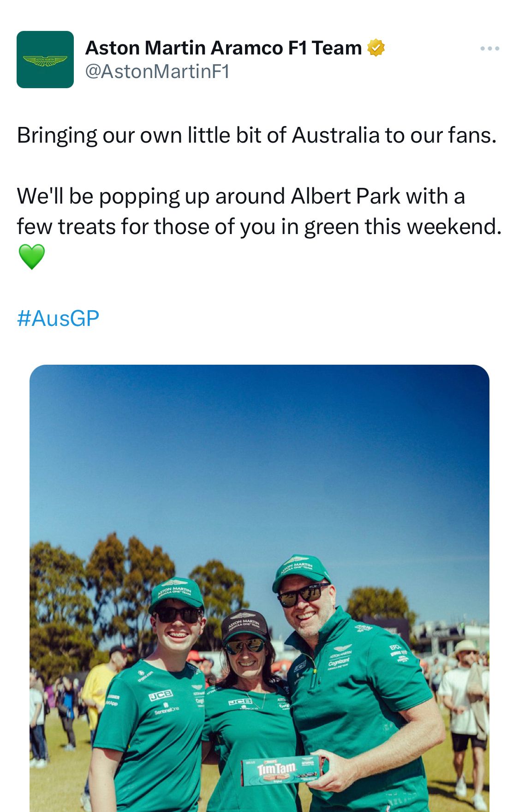Open the attached fan photo
519x812 pixels.
coord(259,588)
